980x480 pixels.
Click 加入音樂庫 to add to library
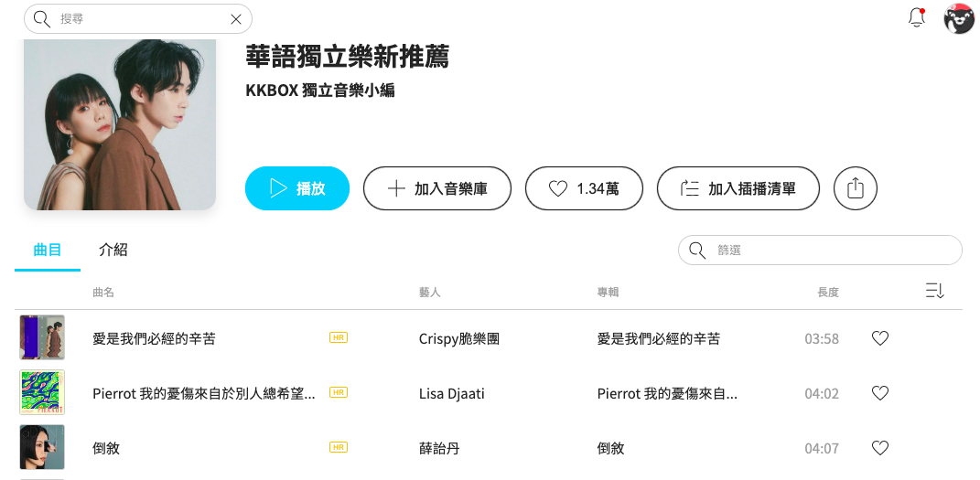[x=437, y=188]
